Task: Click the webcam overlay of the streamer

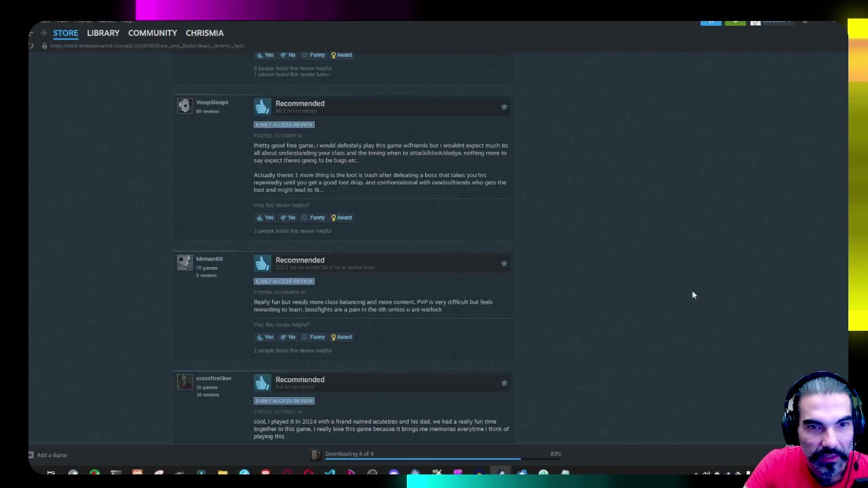Action: point(807,430)
